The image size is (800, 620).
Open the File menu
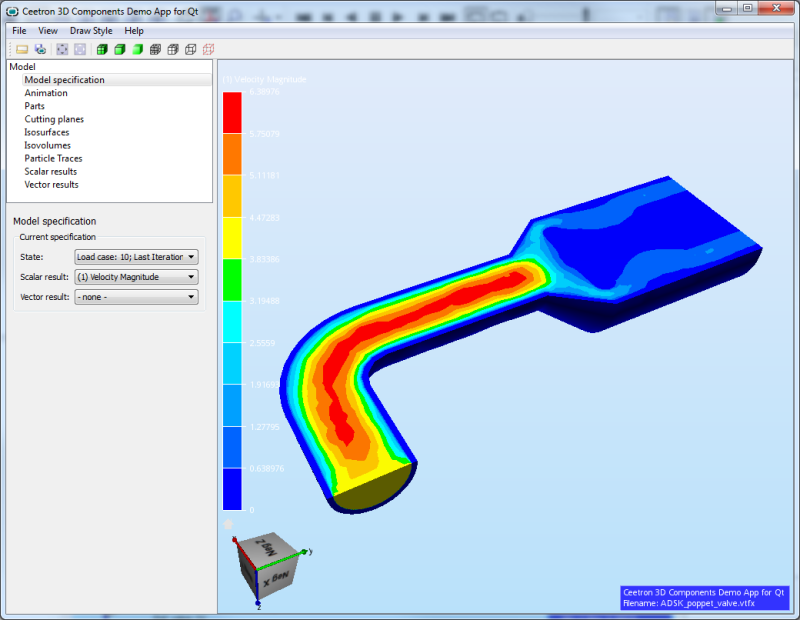[x=19, y=31]
